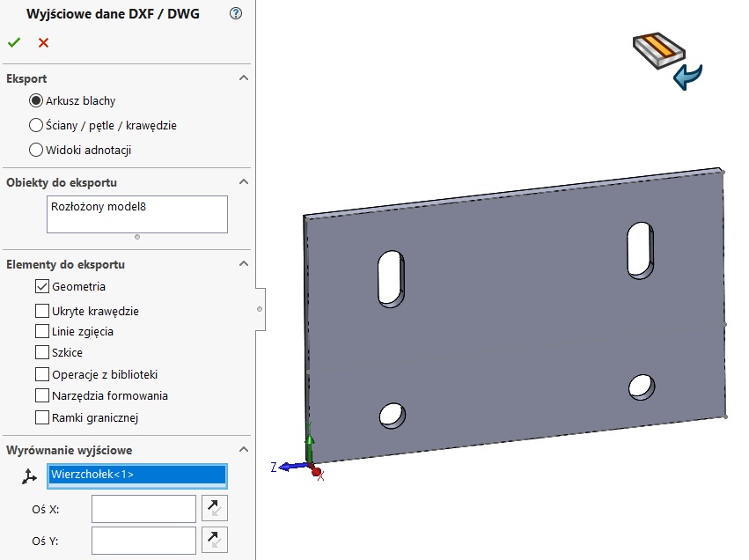This screenshot has width=749, height=560.
Task: Select the Arkusz blachy export option
Action: coord(36,100)
